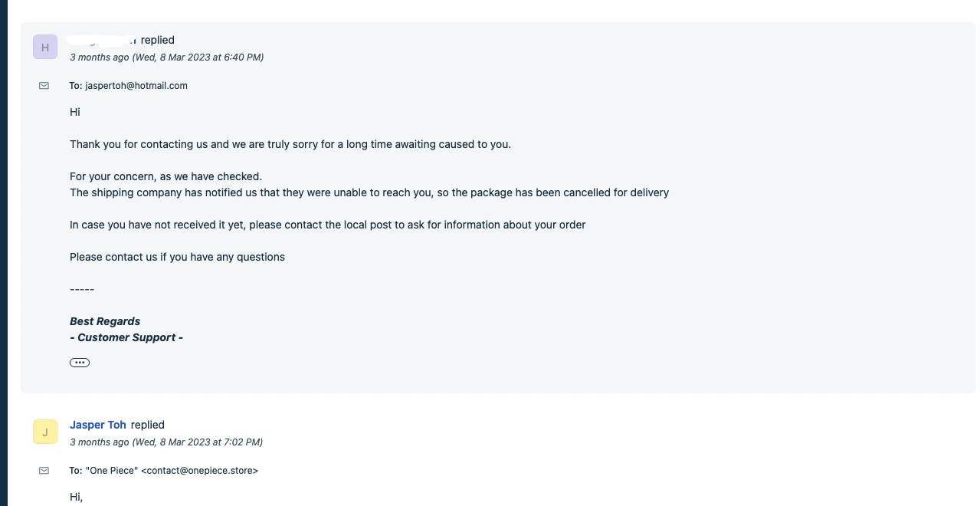This screenshot has height=506, width=980.
Task: Click the dashed separator above signature
Action: coord(82,289)
